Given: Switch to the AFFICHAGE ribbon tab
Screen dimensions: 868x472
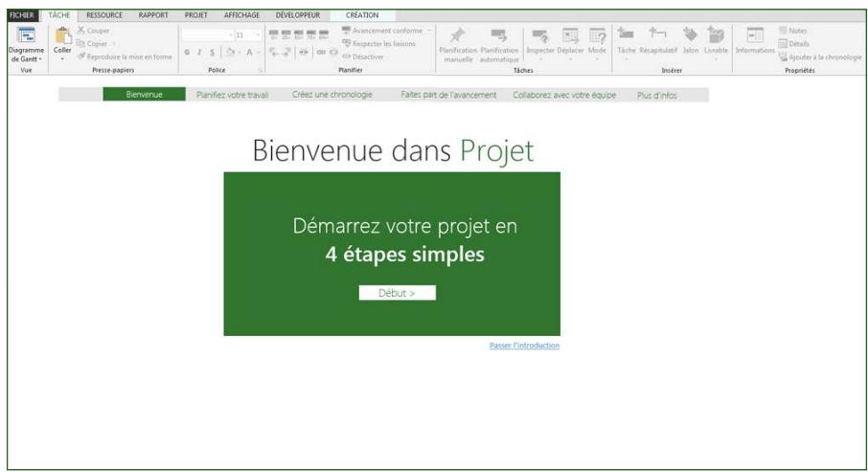Looking at the screenshot, I should (241, 15).
